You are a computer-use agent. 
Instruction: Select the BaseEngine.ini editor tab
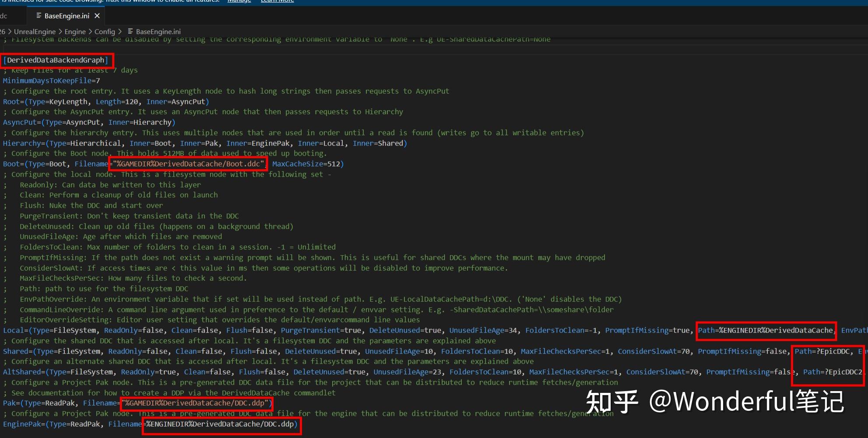pyautogui.click(x=67, y=16)
